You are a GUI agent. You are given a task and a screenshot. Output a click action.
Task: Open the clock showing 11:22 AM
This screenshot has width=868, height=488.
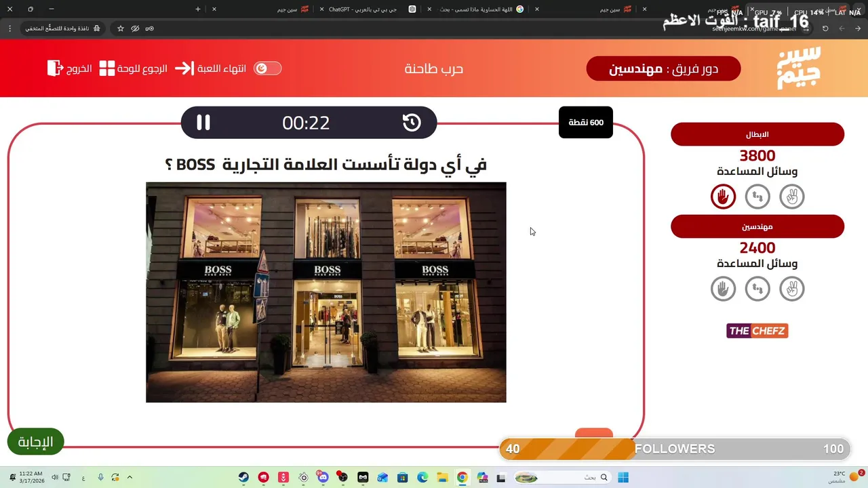[x=31, y=477]
